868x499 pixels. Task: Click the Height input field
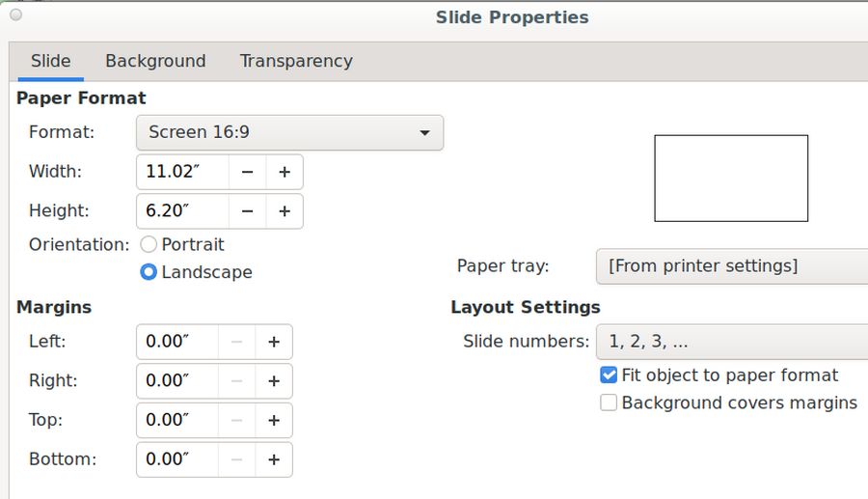[183, 211]
